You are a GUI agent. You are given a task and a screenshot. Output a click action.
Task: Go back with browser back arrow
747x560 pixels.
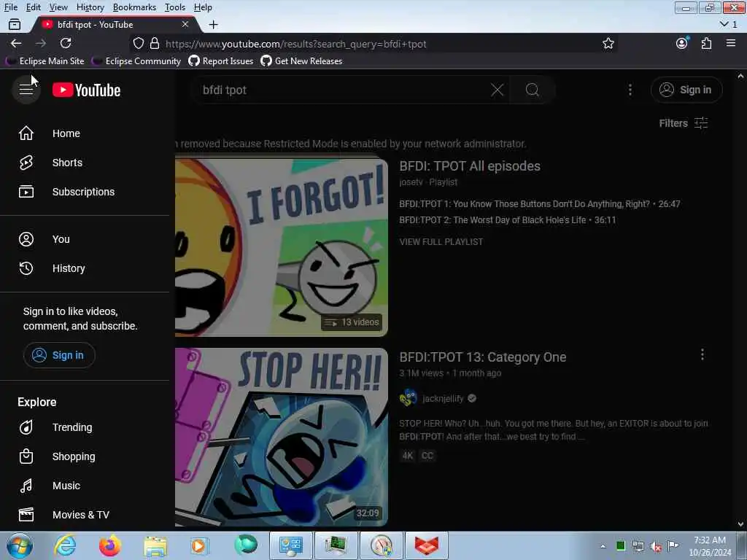click(16, 43)
